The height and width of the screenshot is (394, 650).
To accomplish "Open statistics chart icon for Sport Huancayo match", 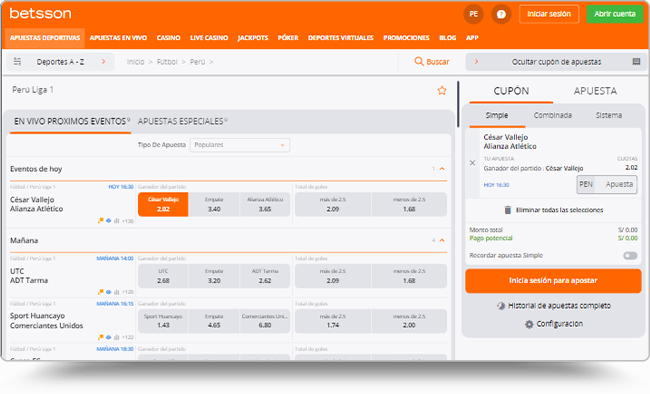I will 116,337.
